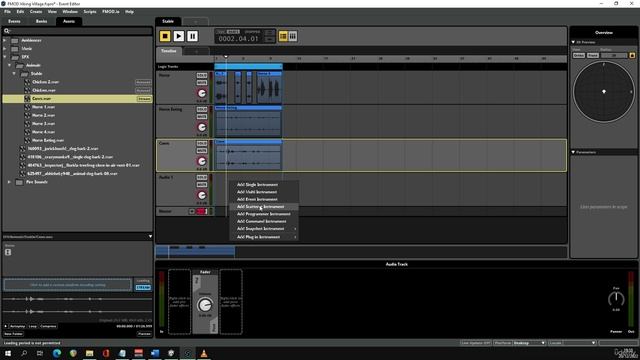Switch to the meters view icon beside transport

(293, 36)
